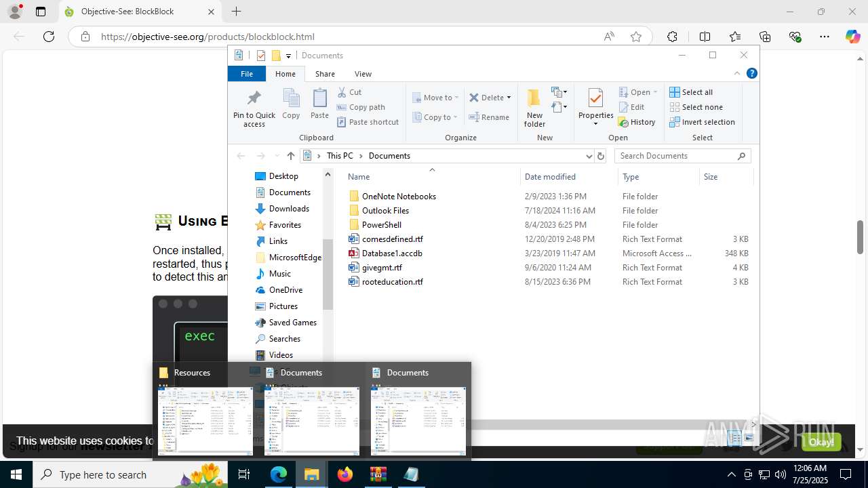Select the Home ribbon tab
The height and width of the screenshot is (488, 868).
285,74
